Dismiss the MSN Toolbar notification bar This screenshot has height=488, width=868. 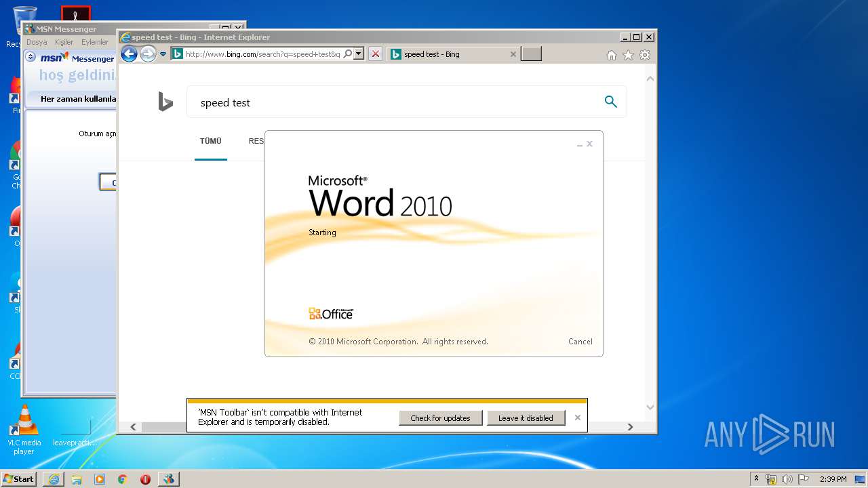(x=578, y=418)
